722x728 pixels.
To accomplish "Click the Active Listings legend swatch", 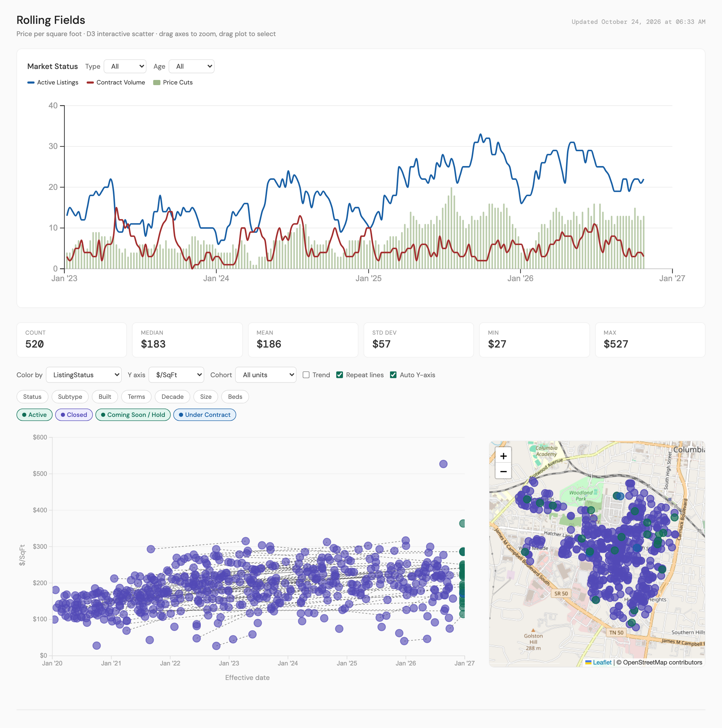I will (31, 83).
